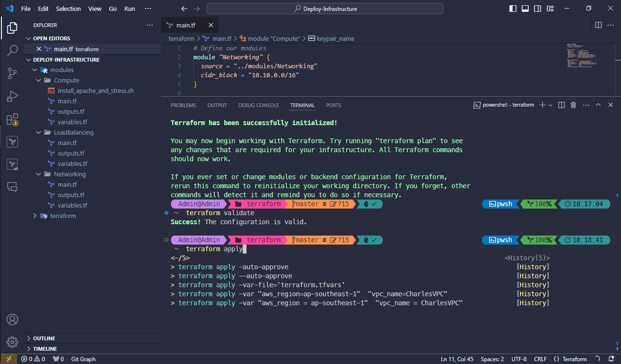Open the Explorer view in the activity bar
The height and width of the screenshot is (364, 621).
pos(12,28)
